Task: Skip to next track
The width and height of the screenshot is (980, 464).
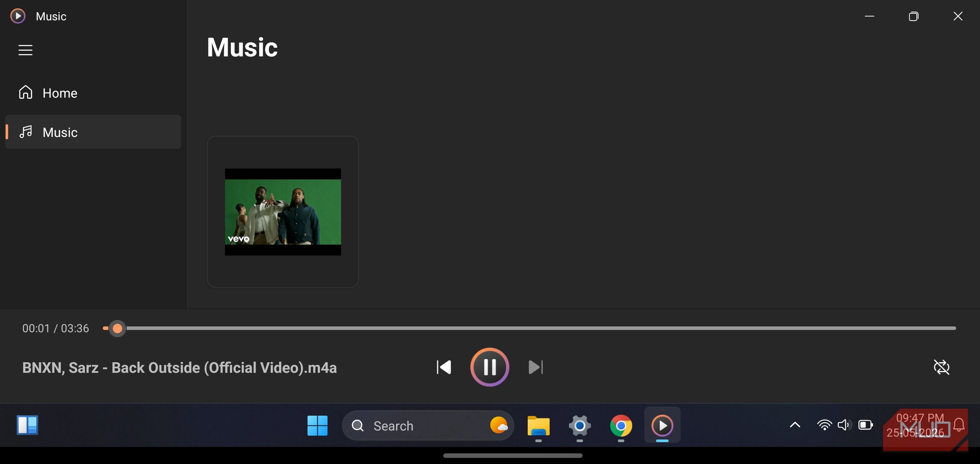Action: pyautogui.click(x=536, y=367)
